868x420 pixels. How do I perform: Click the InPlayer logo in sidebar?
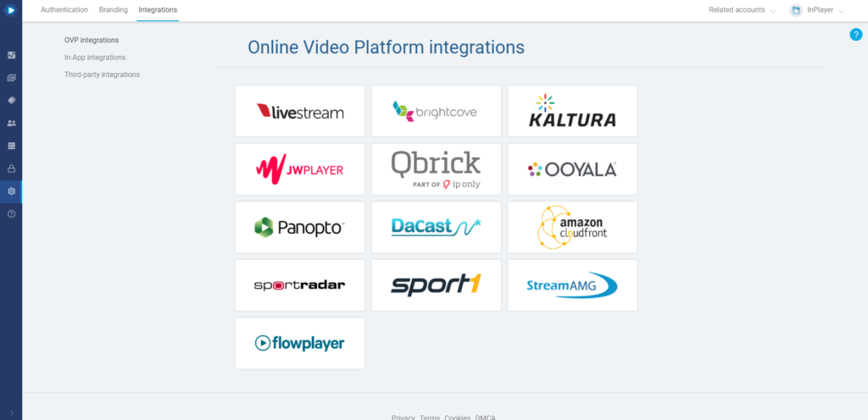(x=11, y=10)
